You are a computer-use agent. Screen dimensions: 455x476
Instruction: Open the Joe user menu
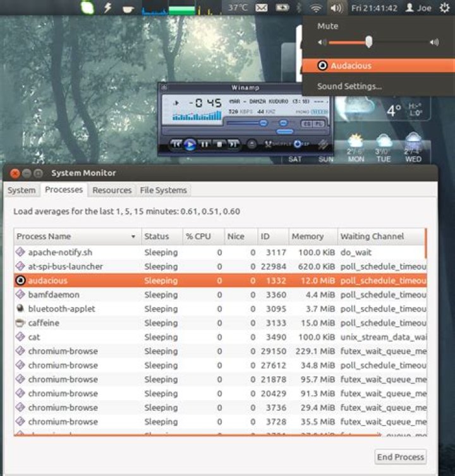[x=418, y=8]
